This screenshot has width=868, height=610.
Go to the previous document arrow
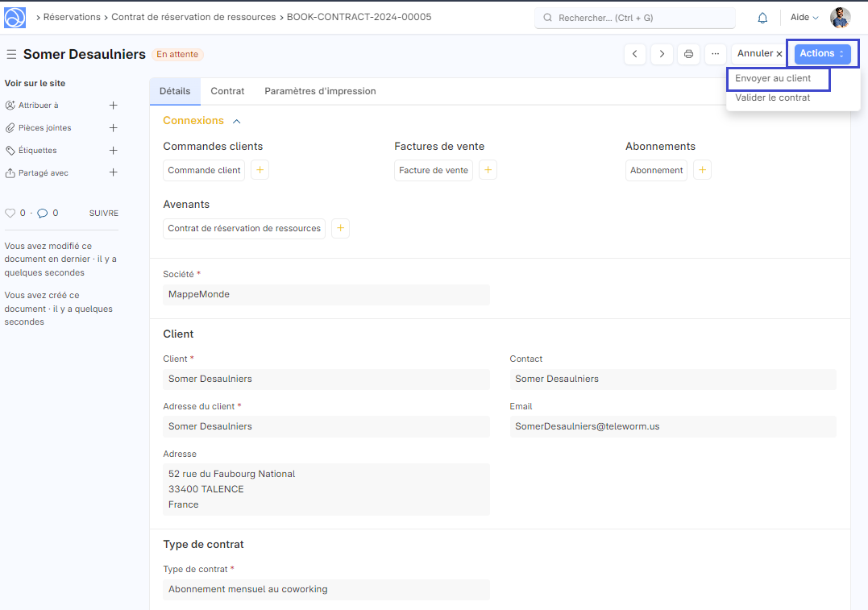[x=635, y=54]
